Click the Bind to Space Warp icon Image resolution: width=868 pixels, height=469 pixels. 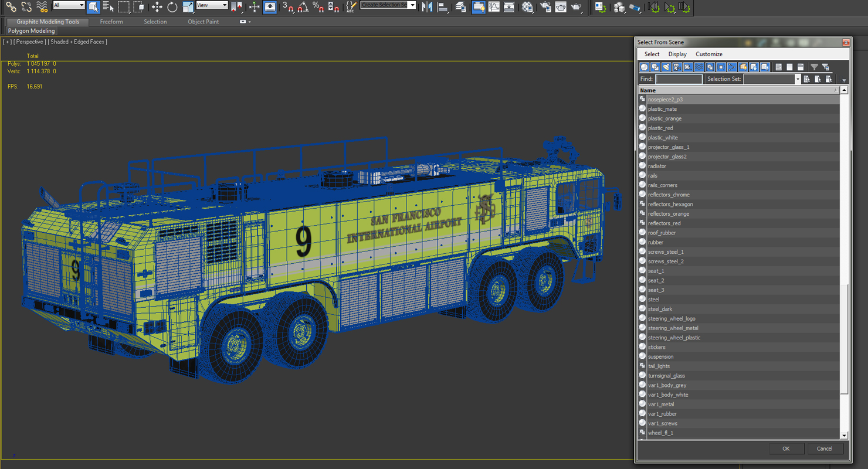click(x=42, y=7)
